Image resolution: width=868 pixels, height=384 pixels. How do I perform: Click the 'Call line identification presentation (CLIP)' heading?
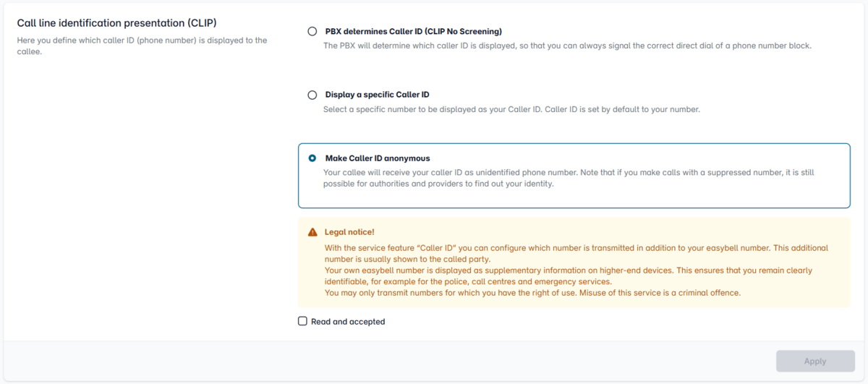click(x=116, y=22)
